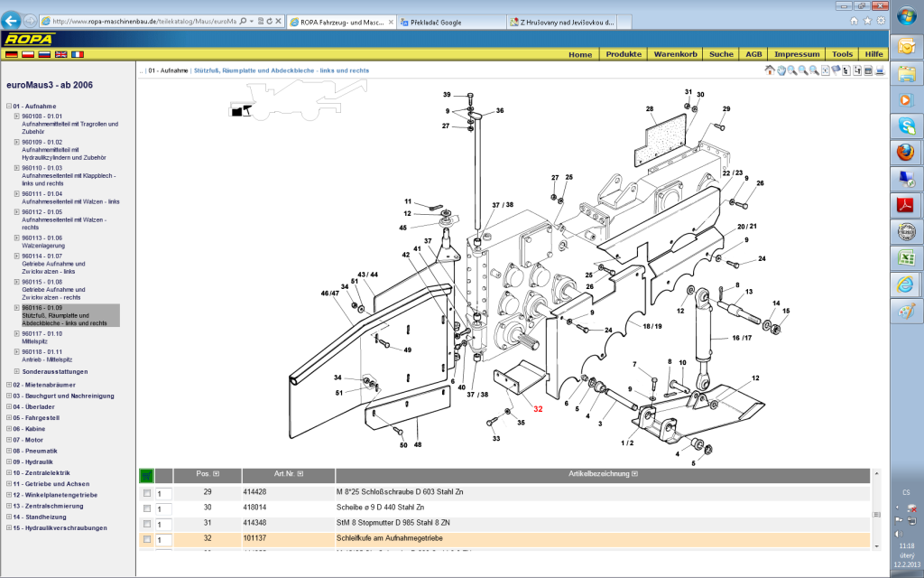
Task: Open the Produkte menu item
Action: coord(624,54)
